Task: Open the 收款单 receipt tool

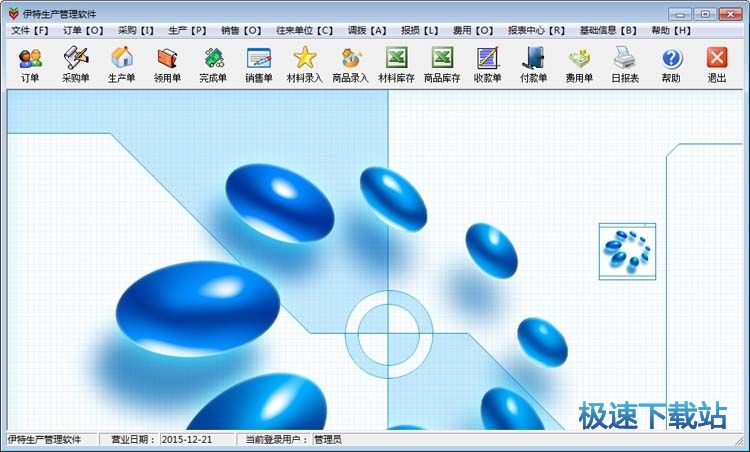Action: (x=487, y=65)
